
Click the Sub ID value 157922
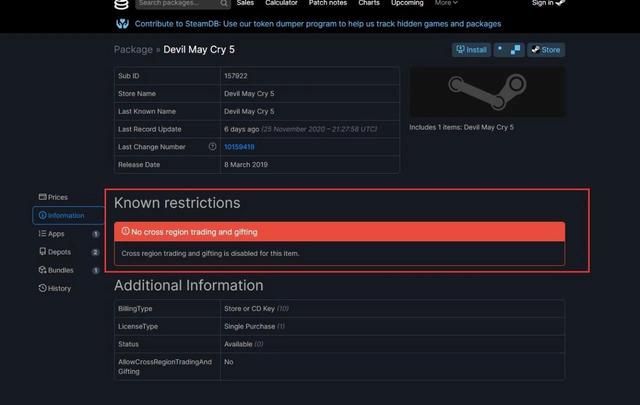236,76
